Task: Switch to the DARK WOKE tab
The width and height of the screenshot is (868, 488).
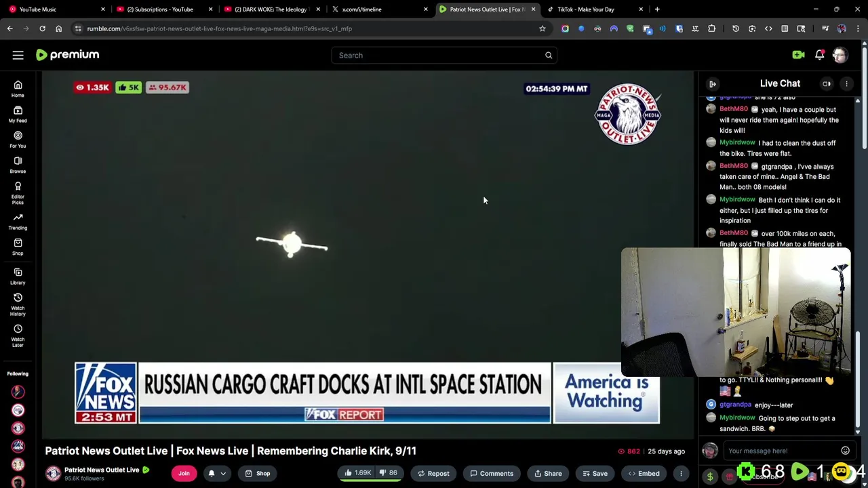Action: 271,9
